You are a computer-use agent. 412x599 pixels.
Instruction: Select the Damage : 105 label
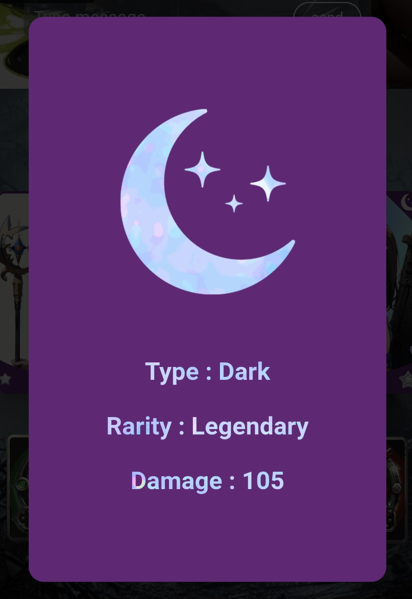point(208,481)
